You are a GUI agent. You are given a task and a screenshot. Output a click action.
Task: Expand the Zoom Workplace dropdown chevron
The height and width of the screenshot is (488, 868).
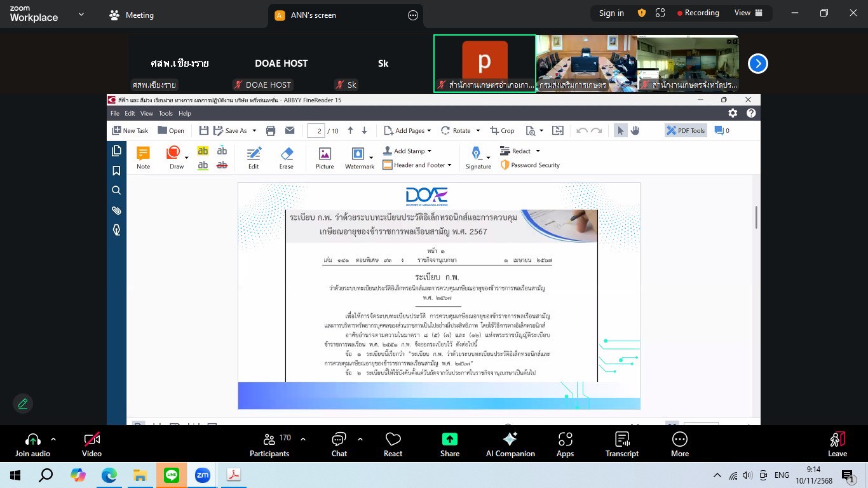[81, 15]
